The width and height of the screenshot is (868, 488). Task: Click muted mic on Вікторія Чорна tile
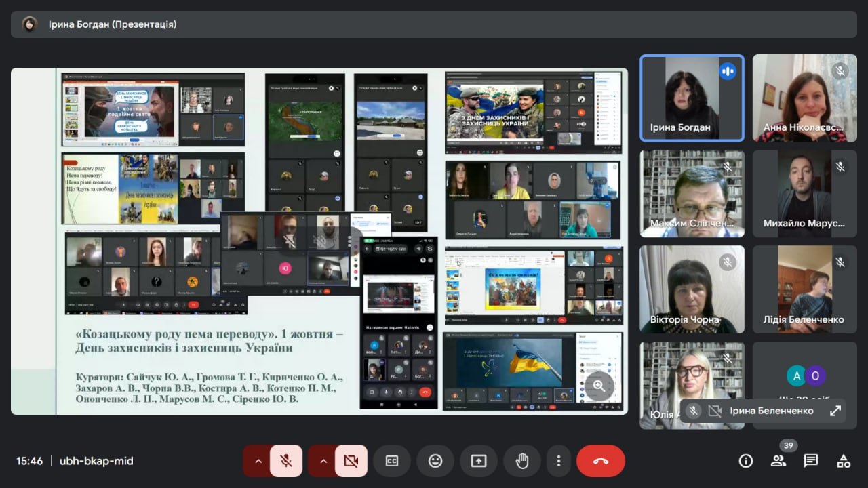tap(728, 262)
